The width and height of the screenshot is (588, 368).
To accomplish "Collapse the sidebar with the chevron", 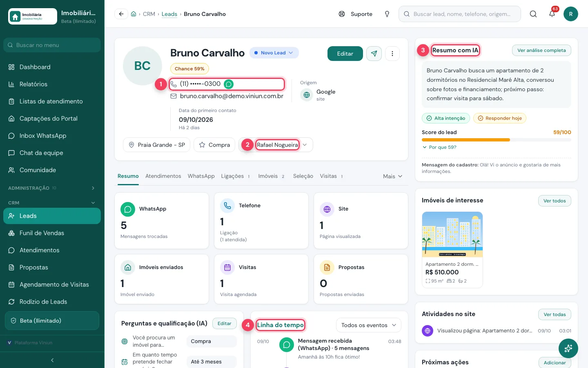I will 52,360.
